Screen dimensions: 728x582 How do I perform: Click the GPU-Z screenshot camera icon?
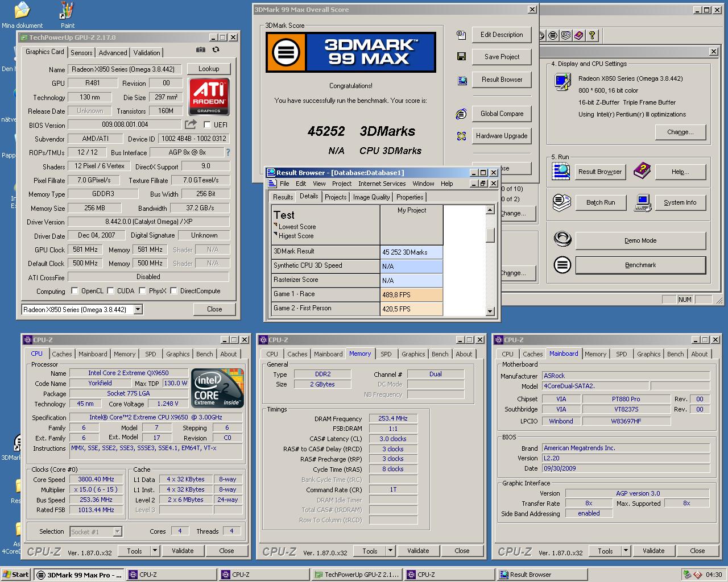201,50
